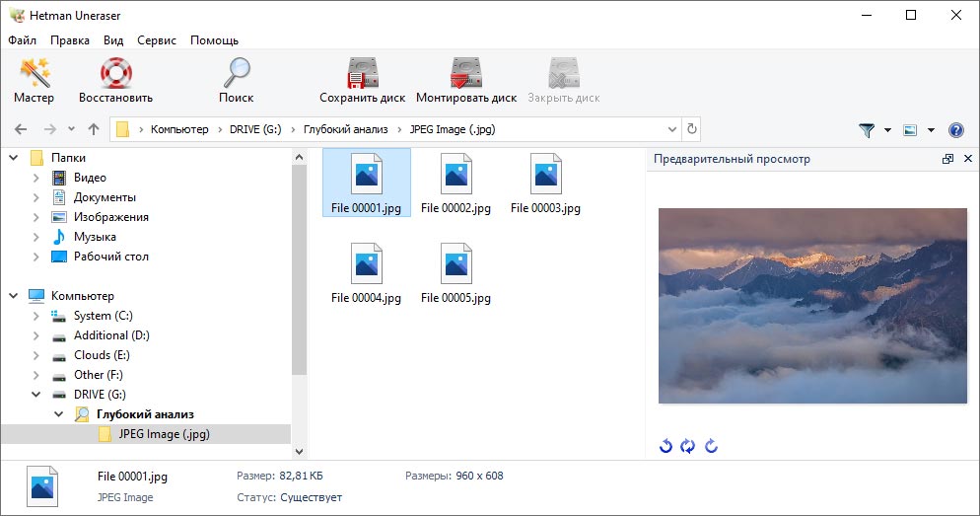Viewport: 980px width, 516px height.
Task: Select File 00001.jpg thumbnail
Action: (366, 183)
